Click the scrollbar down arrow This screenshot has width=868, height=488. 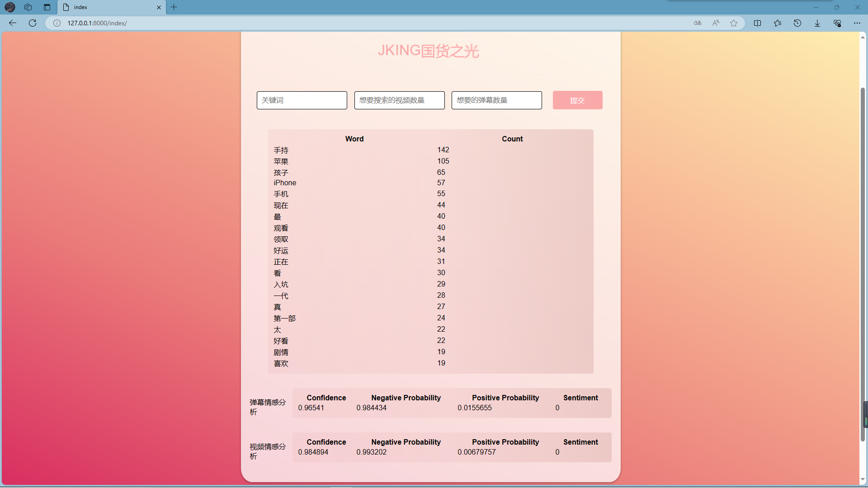pos(863,479)
